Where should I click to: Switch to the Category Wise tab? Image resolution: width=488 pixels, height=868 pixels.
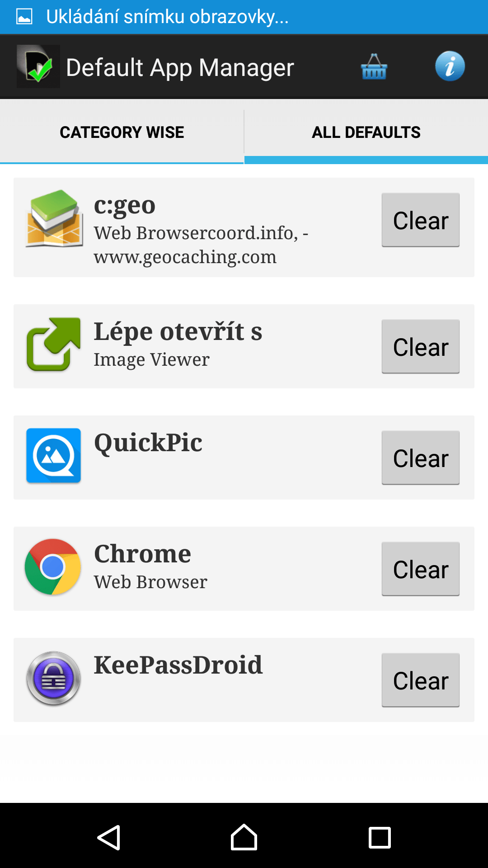[x=122, y=132]
